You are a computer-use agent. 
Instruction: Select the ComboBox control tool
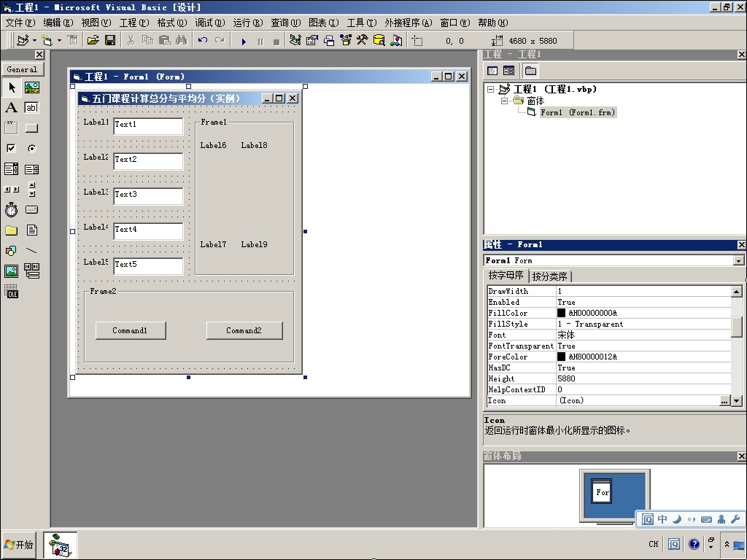[12, 168]
